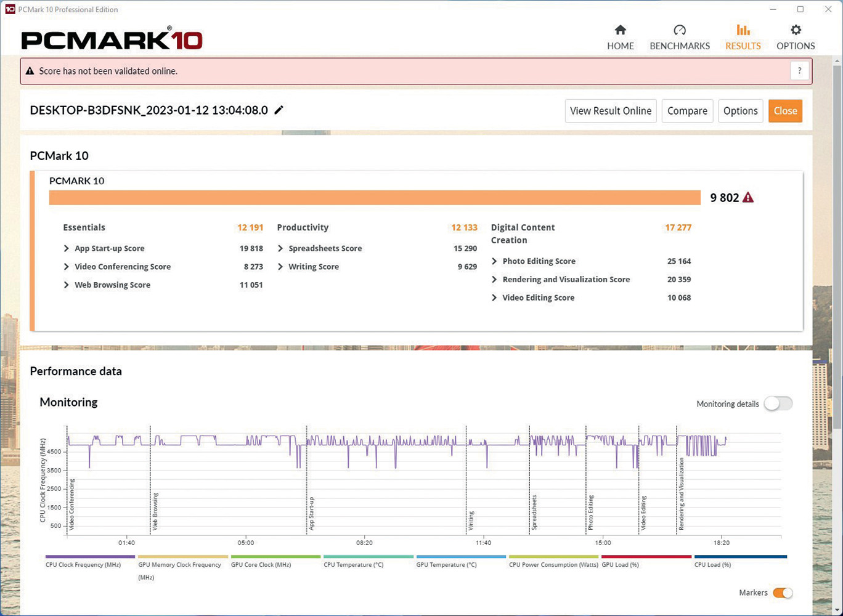Expand App Start-up Score details
Screen dimensions: 843x616
[67, 248]
